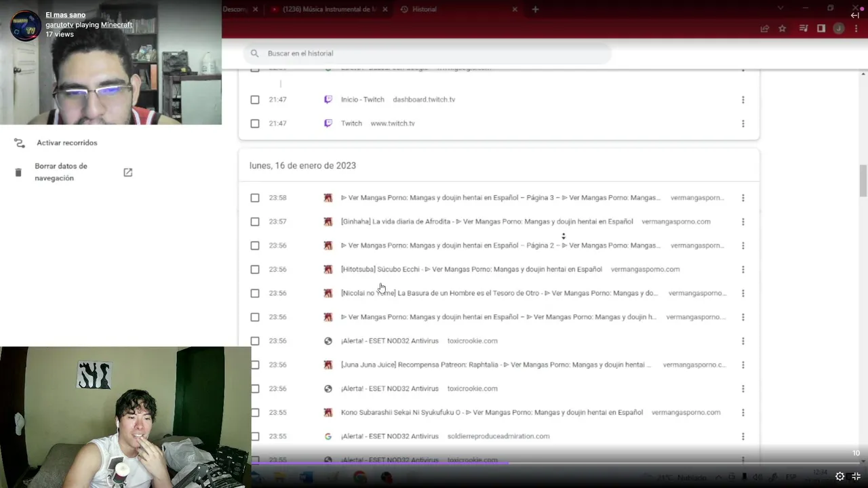Image resolution: width=868 pixels, height=488 pixels.
Task: Open the Twitch www.twitch.tv history link
Action: point(351,123)
